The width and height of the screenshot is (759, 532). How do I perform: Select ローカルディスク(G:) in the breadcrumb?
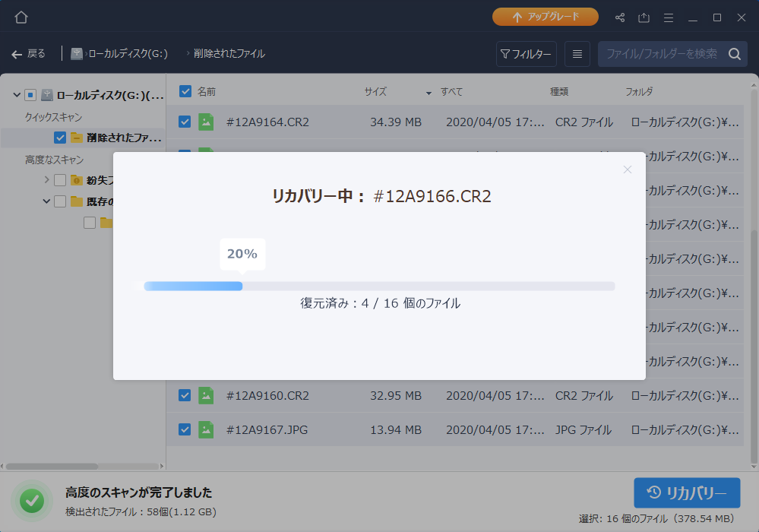127,54
